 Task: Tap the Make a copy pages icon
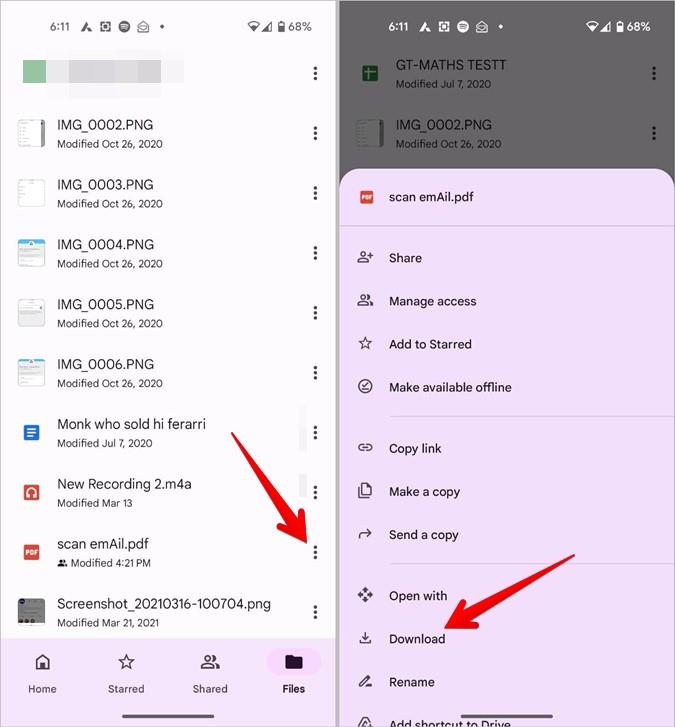[x=365, y=491]
